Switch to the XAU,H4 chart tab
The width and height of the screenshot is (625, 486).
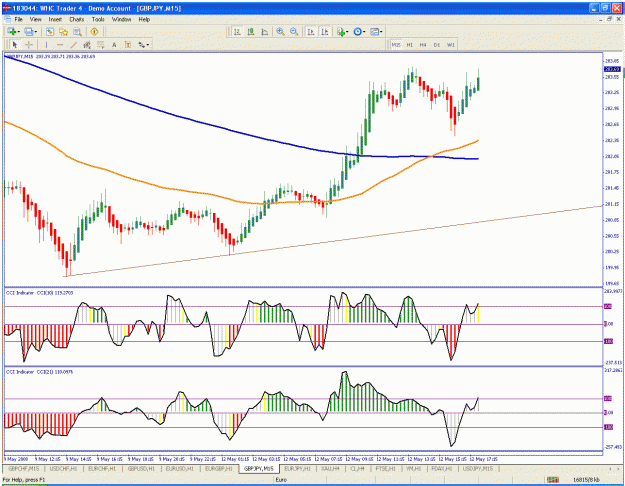[330, 468]
